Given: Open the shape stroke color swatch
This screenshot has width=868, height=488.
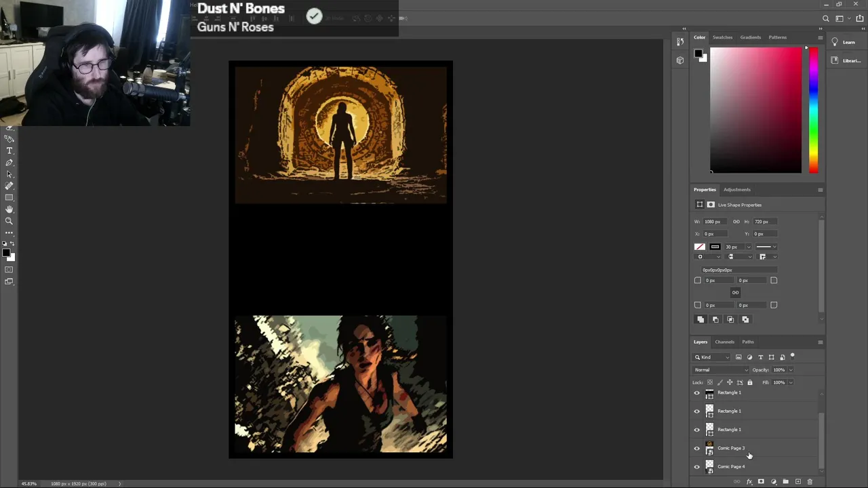Looking at the screenshot, I should [x=715, y=247].
